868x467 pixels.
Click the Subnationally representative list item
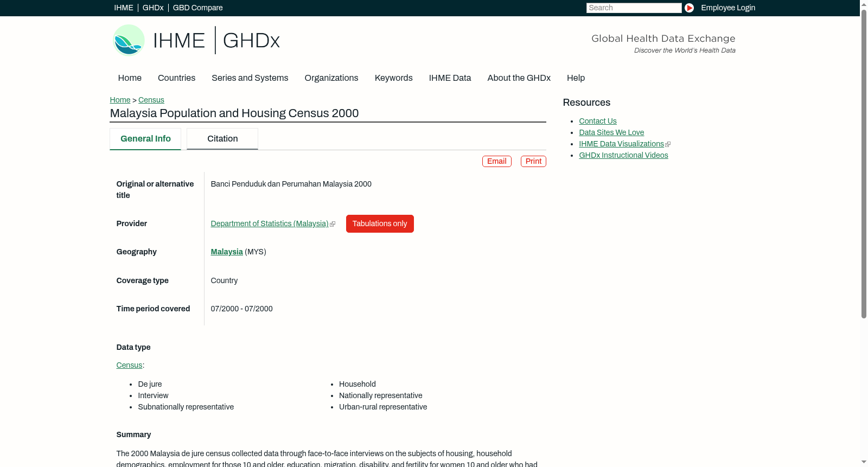click(186, 407)
